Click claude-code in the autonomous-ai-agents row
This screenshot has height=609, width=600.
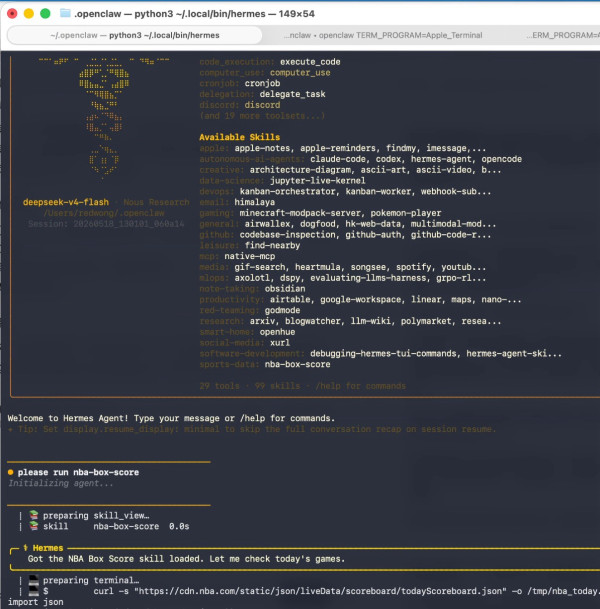click(338, 159)
